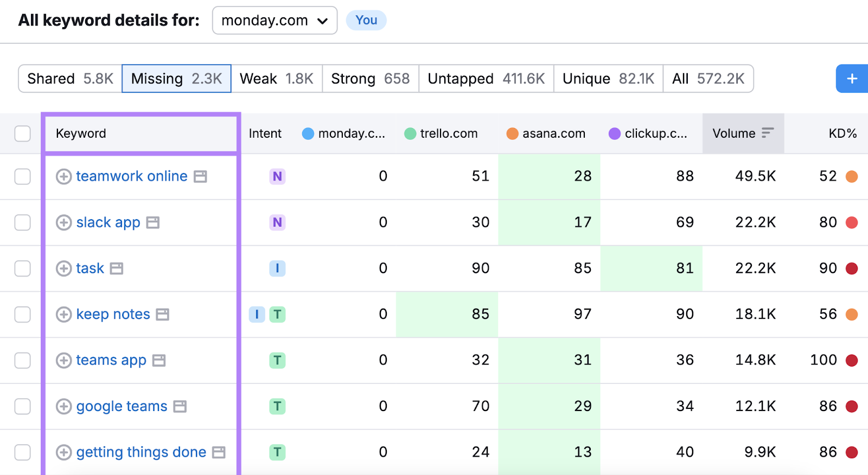Viewport: 868px width, 475px height.
Task: Click the N intent badge for slack app
Action: pyautogui.click(x=277, y=222)
